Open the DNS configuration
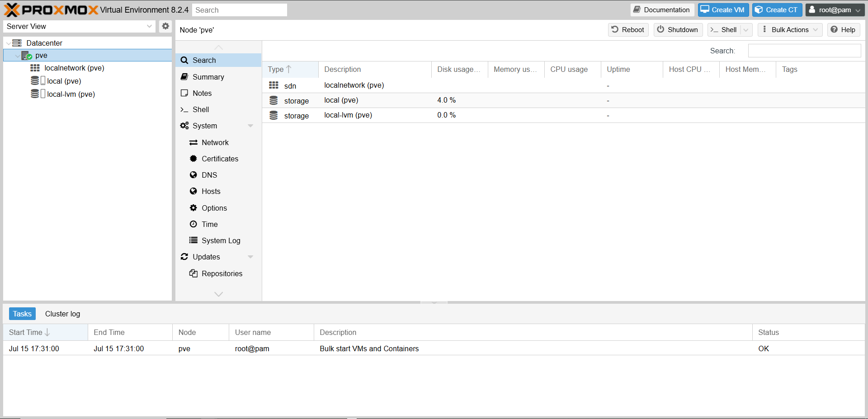 (x=209, y=175)
